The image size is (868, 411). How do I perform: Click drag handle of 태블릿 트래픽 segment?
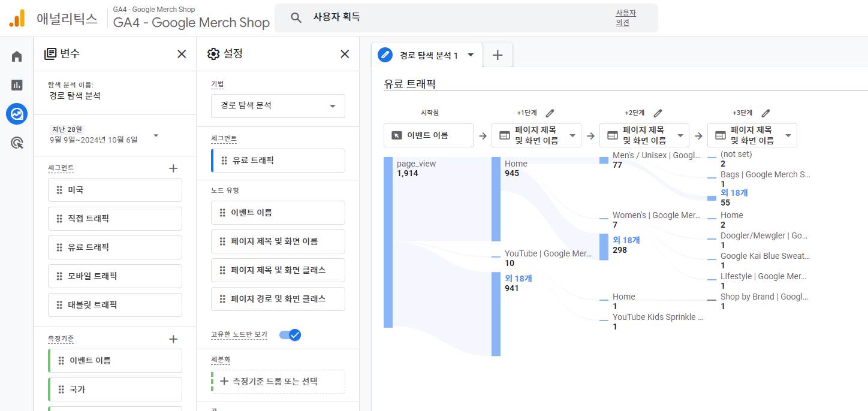(x=59, y=305)
